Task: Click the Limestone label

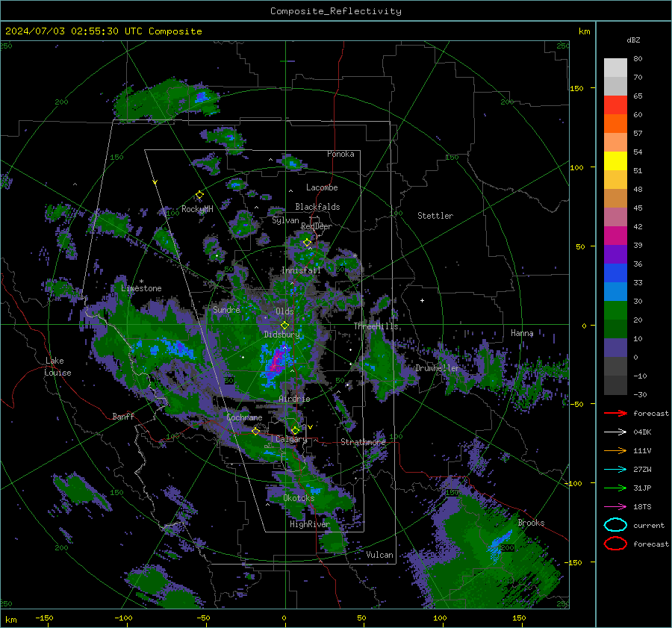Action: (141, 288)
